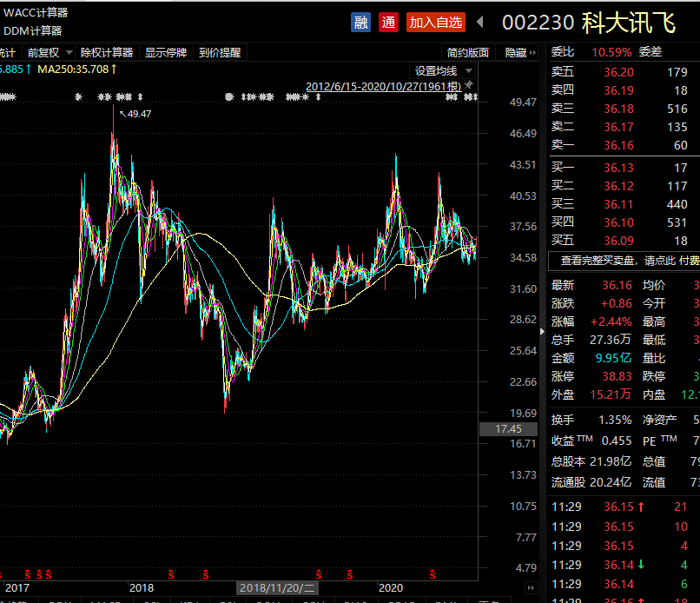The height and width of the screenshot is (603, 700).
Task: Click the 17.45 crosshair price label
Action: [508, 429]
